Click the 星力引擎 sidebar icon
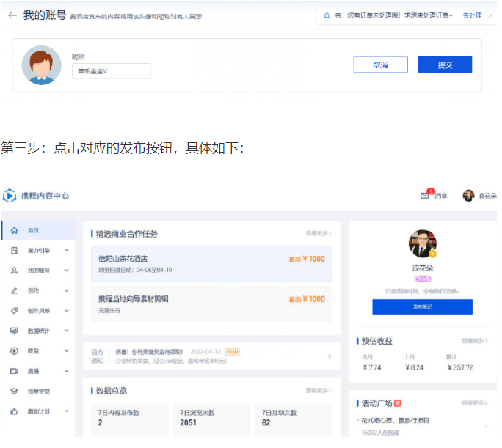502x448 pixels. (14, 250)
